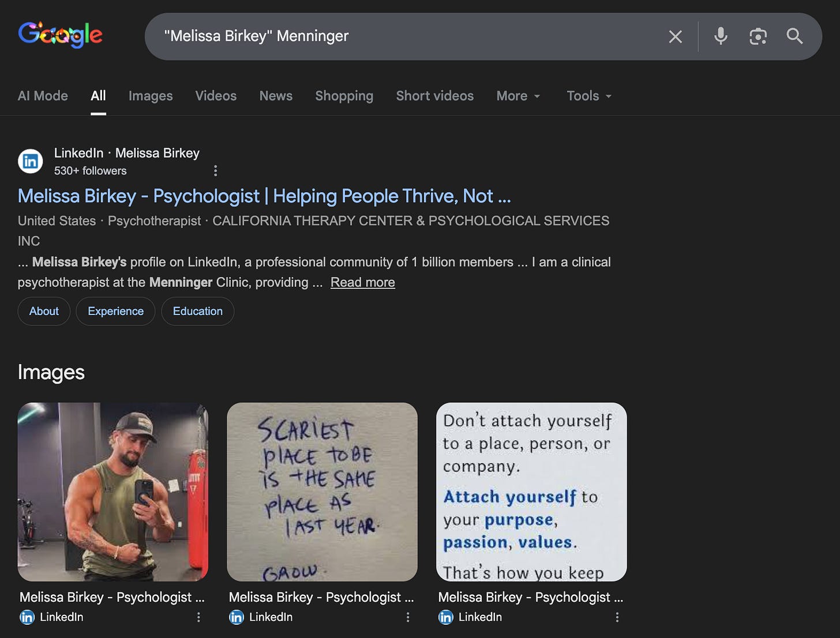The image size is (840, 638).
Task: Click caption under 'Scariest place' image
Action: point(321,597)
